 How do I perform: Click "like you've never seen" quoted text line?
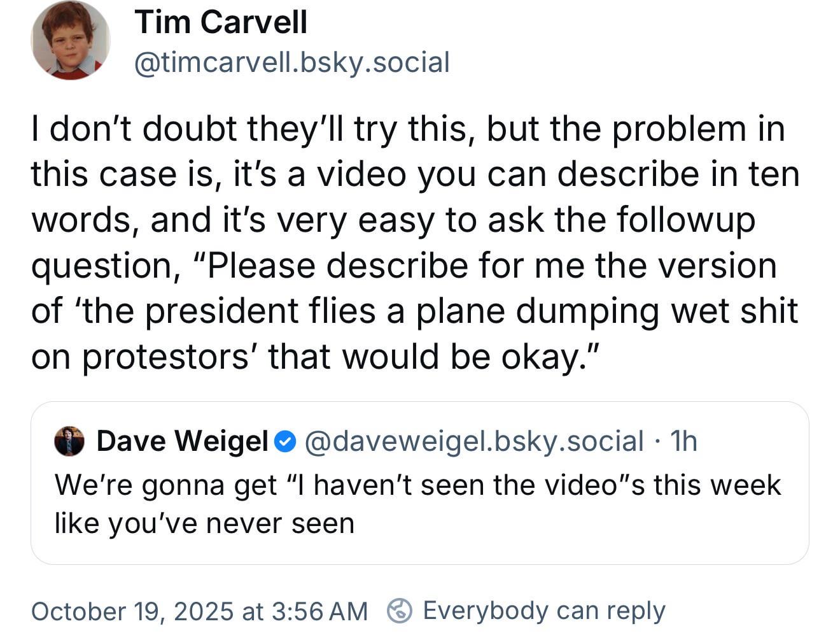[x=204, y=523]
